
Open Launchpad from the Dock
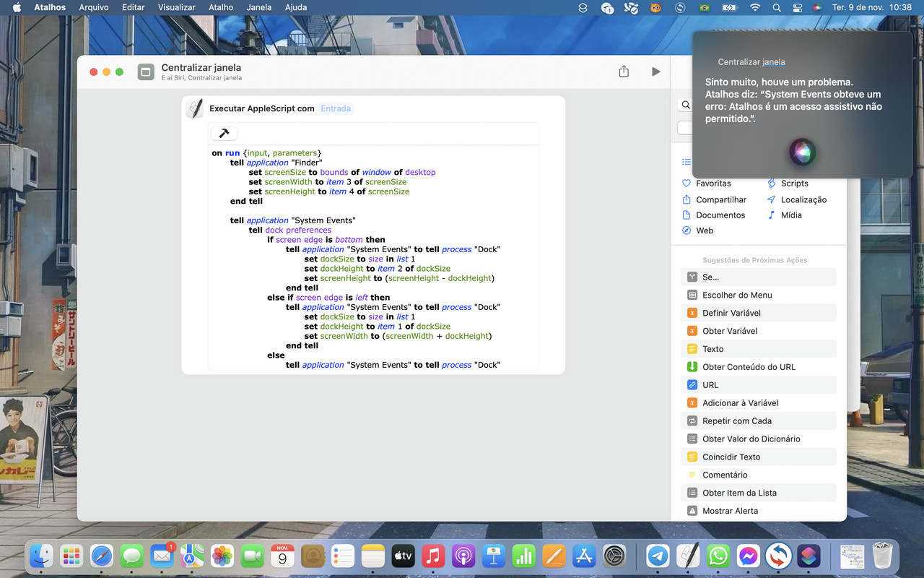click(71, 556)
